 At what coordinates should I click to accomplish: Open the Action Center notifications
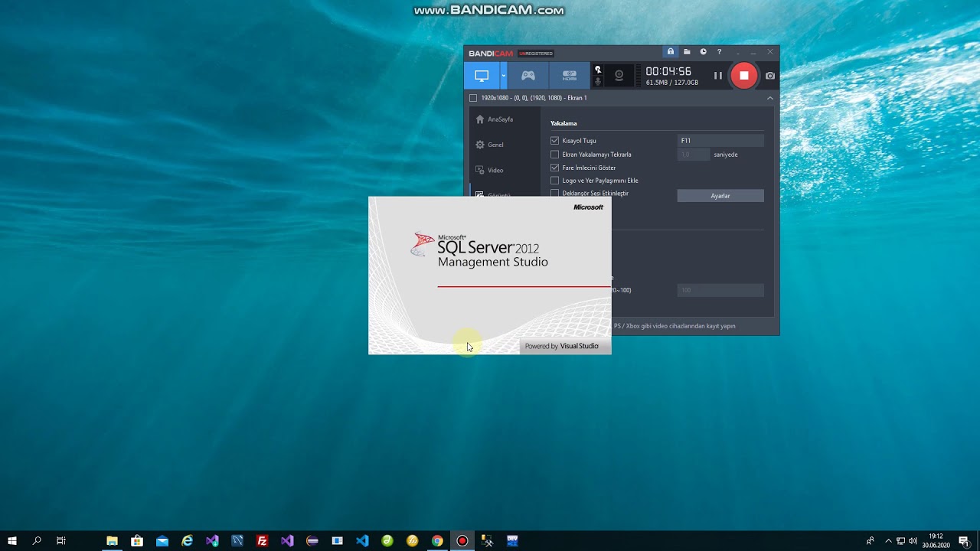(x=964, y=540)
